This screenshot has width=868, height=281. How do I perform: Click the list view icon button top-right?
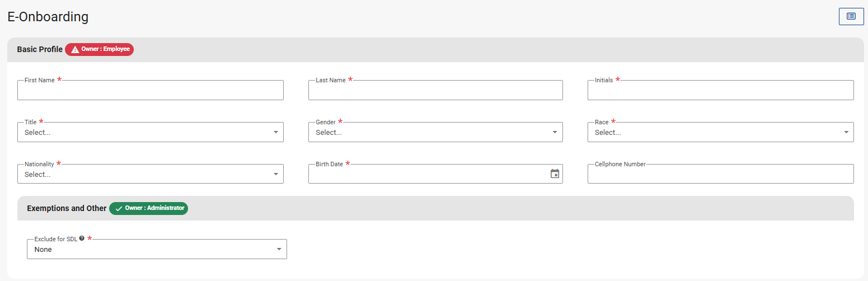click(x=851, y=16)
